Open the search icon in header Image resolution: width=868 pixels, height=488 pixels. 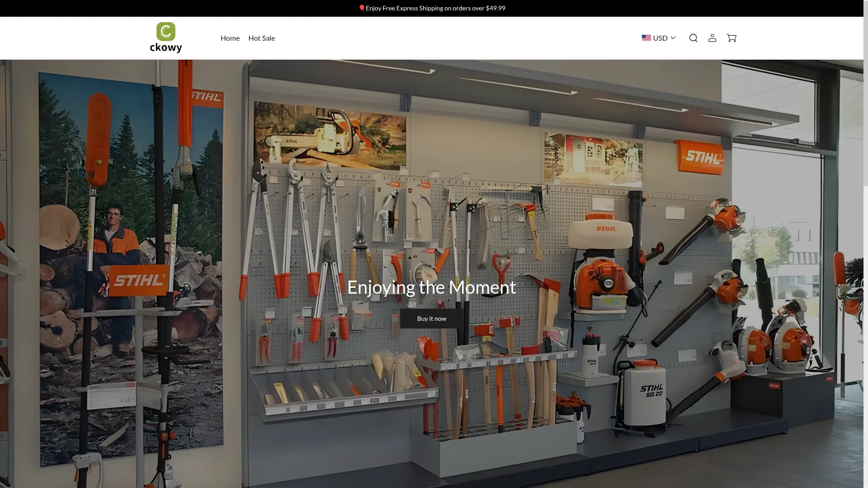coord(693,38)
